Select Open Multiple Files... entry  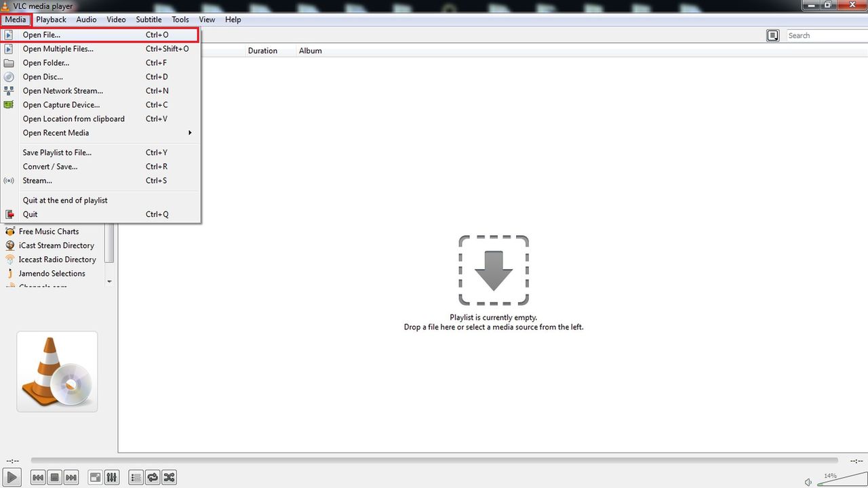pyautogui.click(x=100, y=49)
